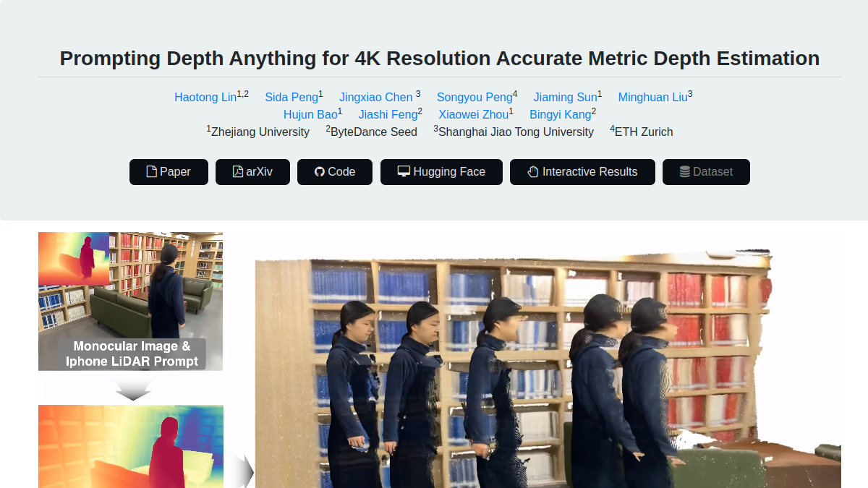Open Jingxiao Chen's author link
Viewport: 868px width, 488px height.
pyautogui.click(x=376, y=97)
